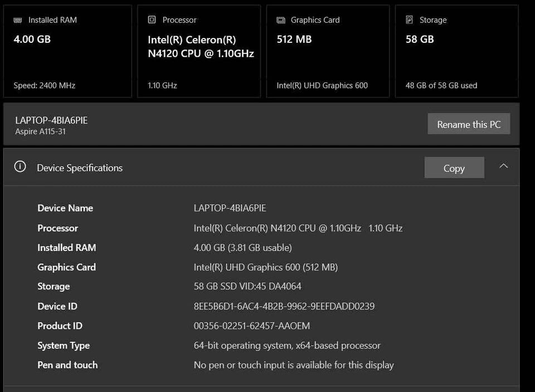Click Intel(R) UHD Graphics 600 (512 MB) value

point(266,267)
